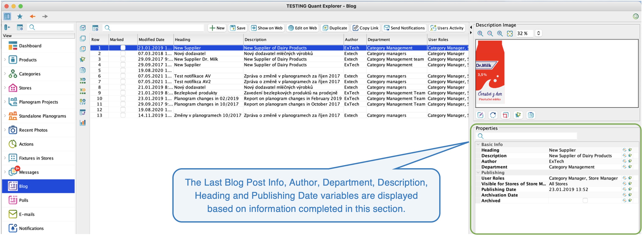Click the copy document icon below preview
The image size is (644, 237).
531,115
